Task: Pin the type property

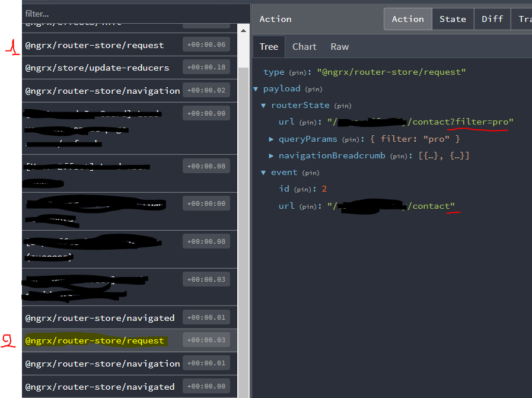Action: click(298, 72)
